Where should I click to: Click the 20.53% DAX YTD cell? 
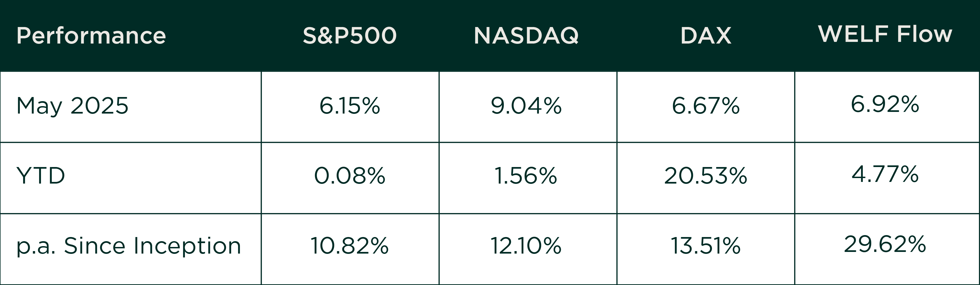click(706, 176)
